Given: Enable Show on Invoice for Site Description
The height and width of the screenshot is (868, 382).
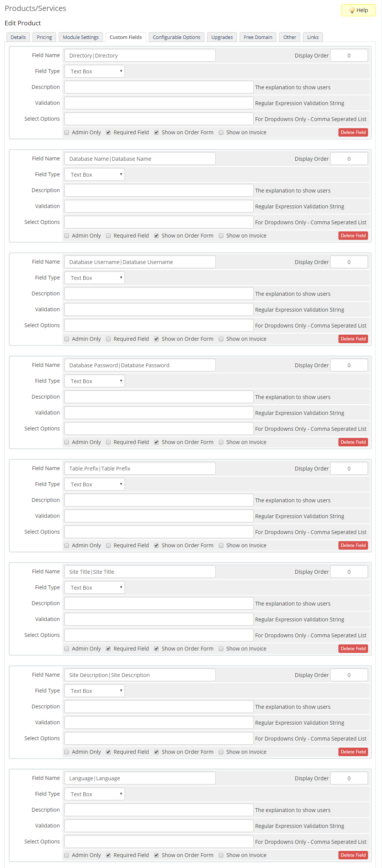Looking at the screenshot, I should (x=221, y=752).
